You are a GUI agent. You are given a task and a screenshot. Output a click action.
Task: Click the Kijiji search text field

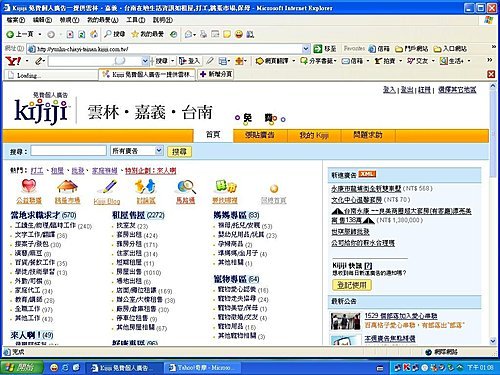69,151
